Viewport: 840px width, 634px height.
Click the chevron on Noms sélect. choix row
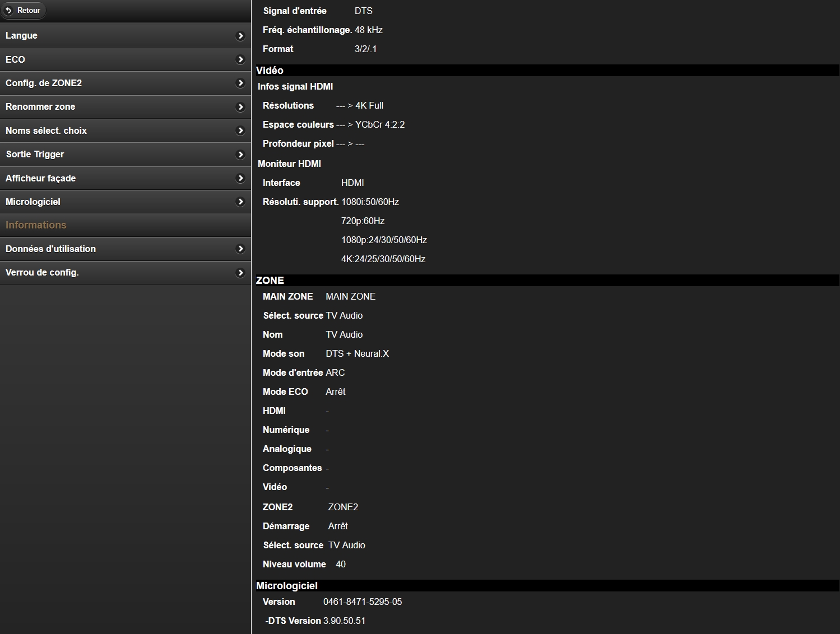pos(240,131)
